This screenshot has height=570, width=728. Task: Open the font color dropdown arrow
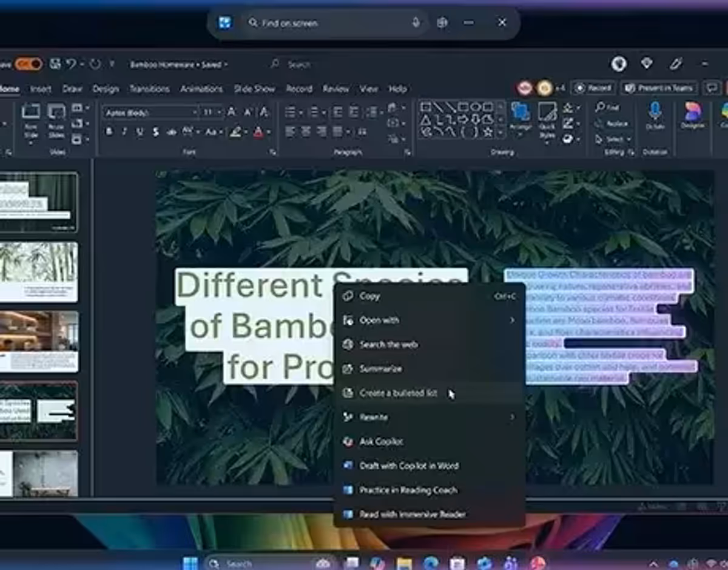click(x=268, y=132)
